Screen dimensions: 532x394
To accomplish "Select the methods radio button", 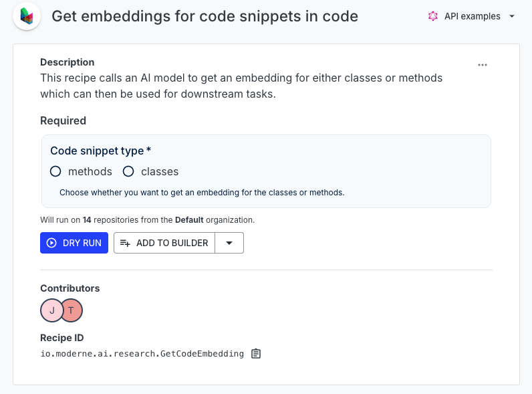I will 55,171.
